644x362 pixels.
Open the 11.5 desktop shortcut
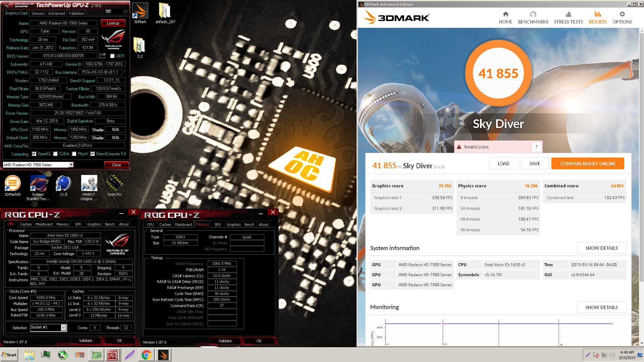pos(63,185)
